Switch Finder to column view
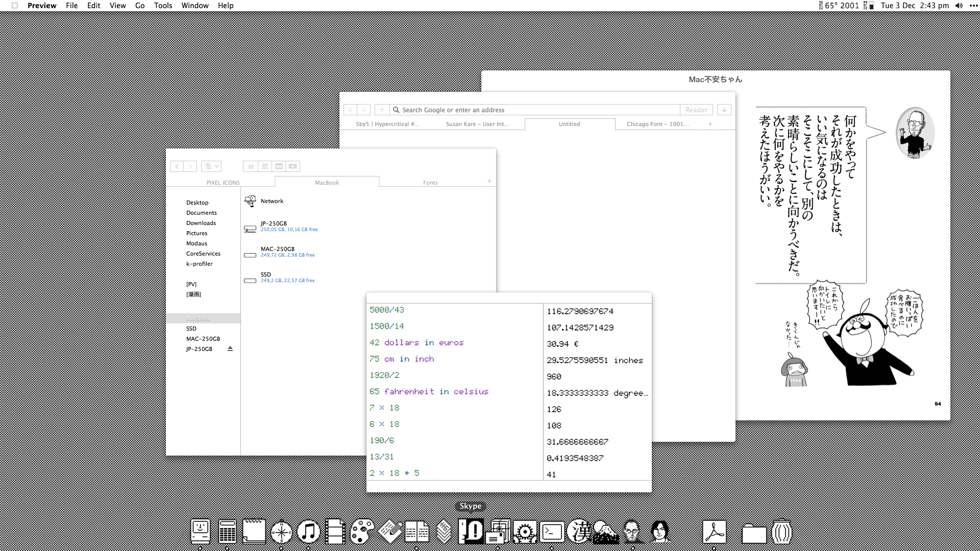Image resolution: width=980 pixels, height=551 pixels. coord(279,166)
